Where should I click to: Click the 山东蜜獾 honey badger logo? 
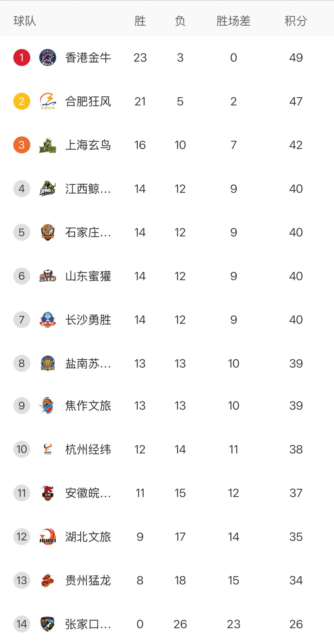click(47, 276)
